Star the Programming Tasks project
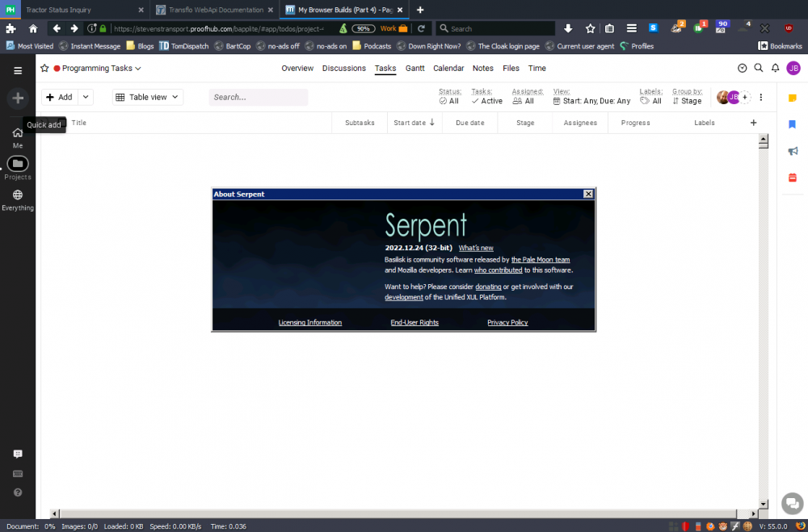The image size is (808, 532). 45,69
